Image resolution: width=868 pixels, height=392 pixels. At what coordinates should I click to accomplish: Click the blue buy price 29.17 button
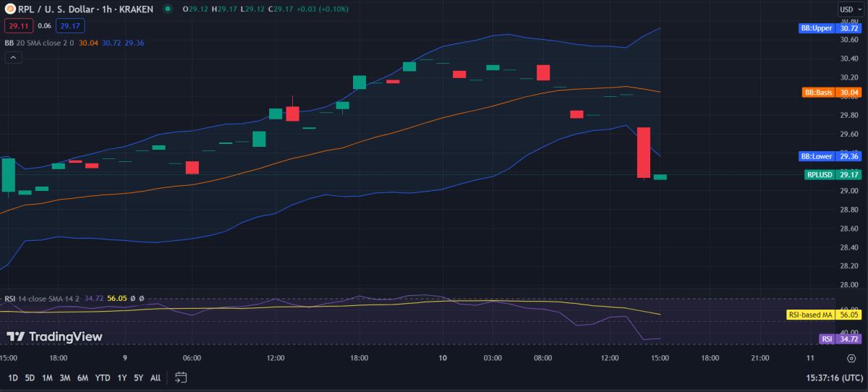point(70,26)
